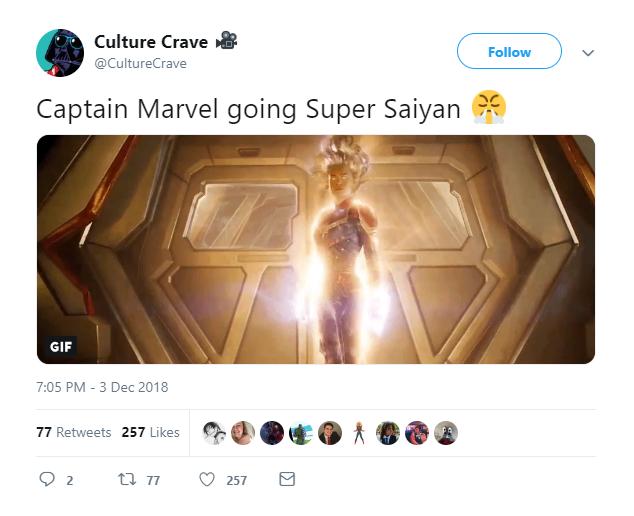Image resolution: width=634 pixels, height=516 pixels.
Task: Retweet this Captain Marvel tweet
Action: [126, 480]
